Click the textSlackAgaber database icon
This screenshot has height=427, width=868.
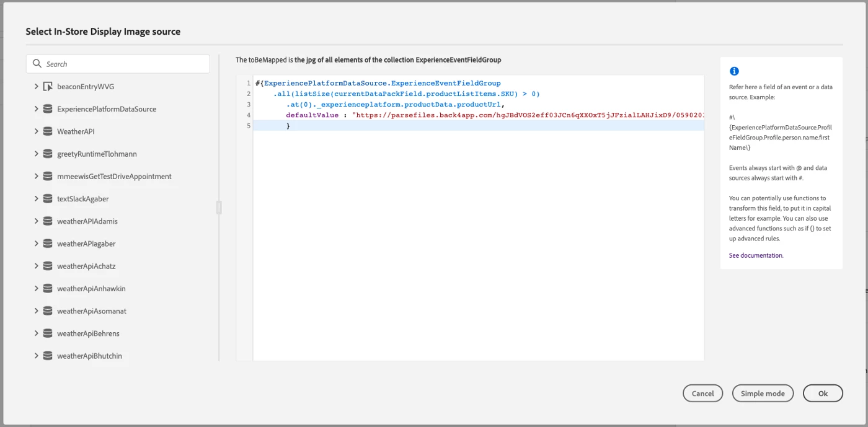pos(48,199)
